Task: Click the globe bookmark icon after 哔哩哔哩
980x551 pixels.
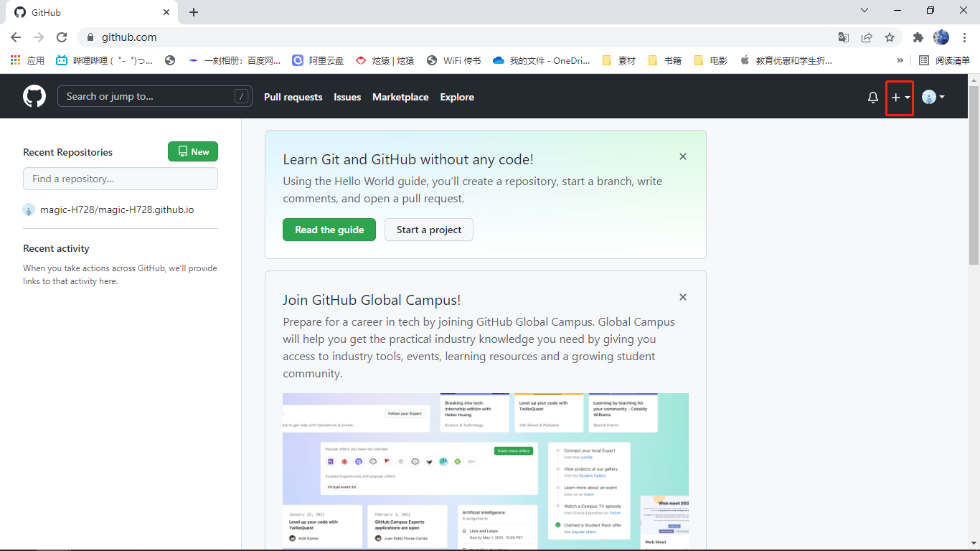Action: [x=170, y=60]
